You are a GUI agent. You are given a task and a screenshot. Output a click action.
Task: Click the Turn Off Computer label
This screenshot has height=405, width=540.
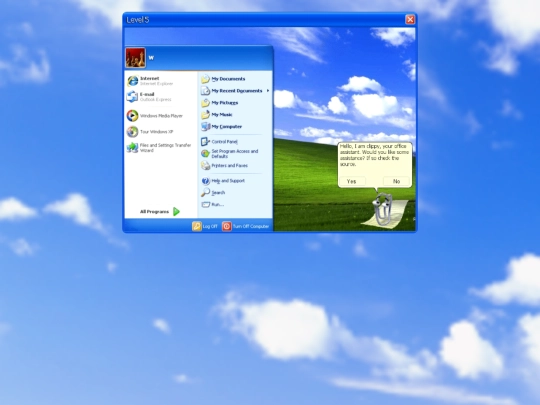coord(251,226)
